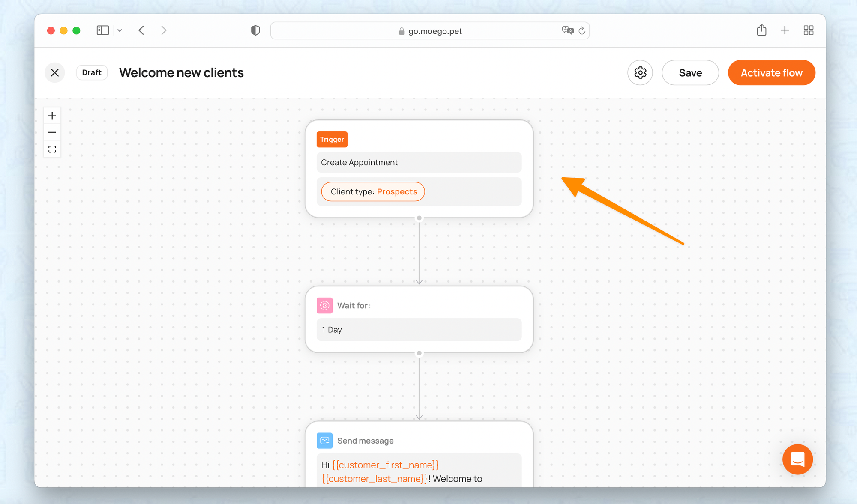Click the browser privacy shield icon
857x504 pixels.
255,30
